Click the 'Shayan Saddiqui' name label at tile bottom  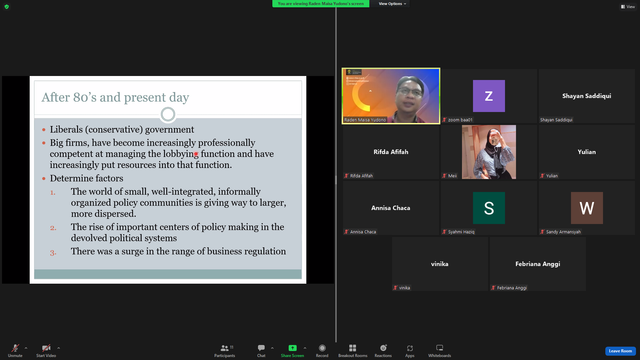(x=556, y=120)
